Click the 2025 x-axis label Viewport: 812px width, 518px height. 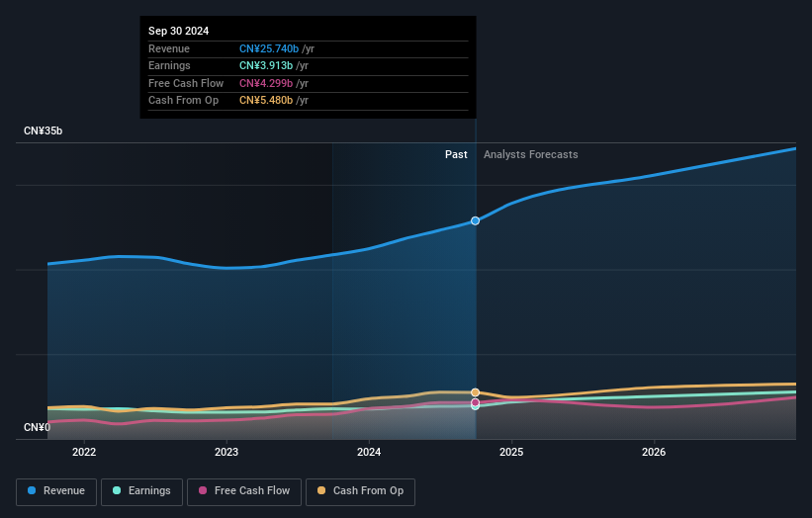511,452
